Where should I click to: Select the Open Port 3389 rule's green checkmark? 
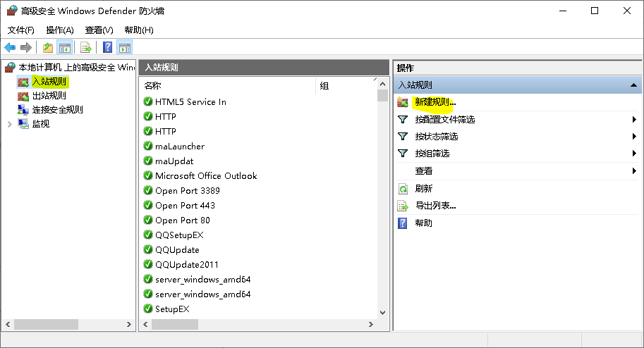148,190
